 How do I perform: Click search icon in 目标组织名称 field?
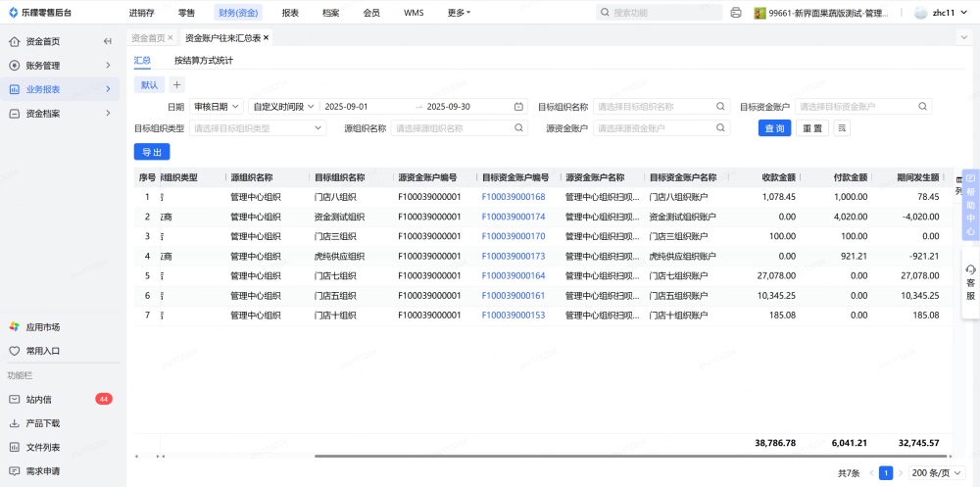click(x=720, y=106)
